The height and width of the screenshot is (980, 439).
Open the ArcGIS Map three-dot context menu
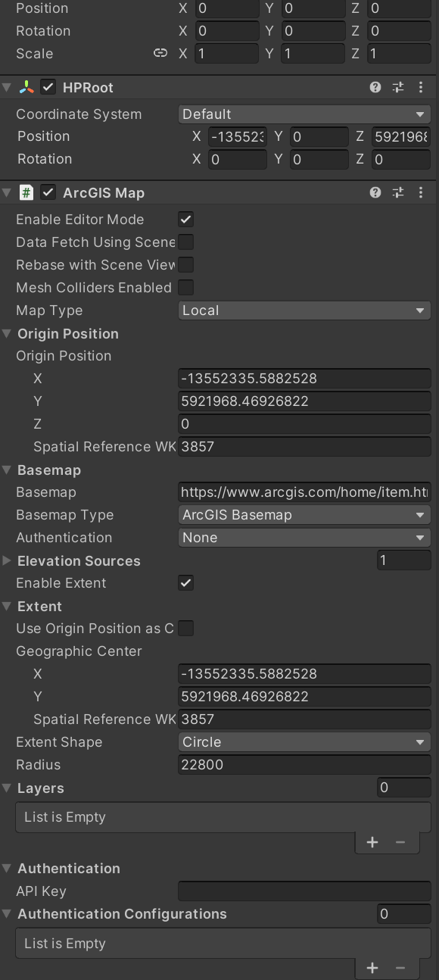[x=421, y=192]
